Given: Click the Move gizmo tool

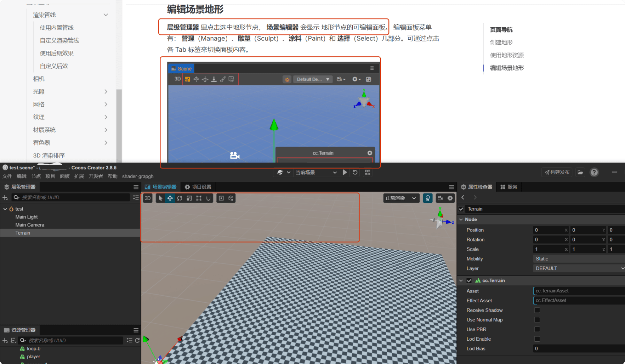Looking at the screenshot, I should coord(170,198).
